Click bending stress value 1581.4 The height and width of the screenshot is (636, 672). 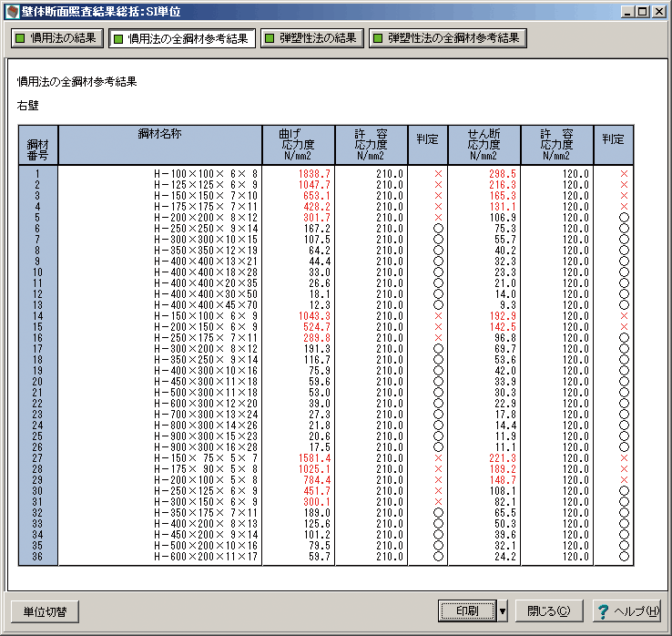(314, 458)
